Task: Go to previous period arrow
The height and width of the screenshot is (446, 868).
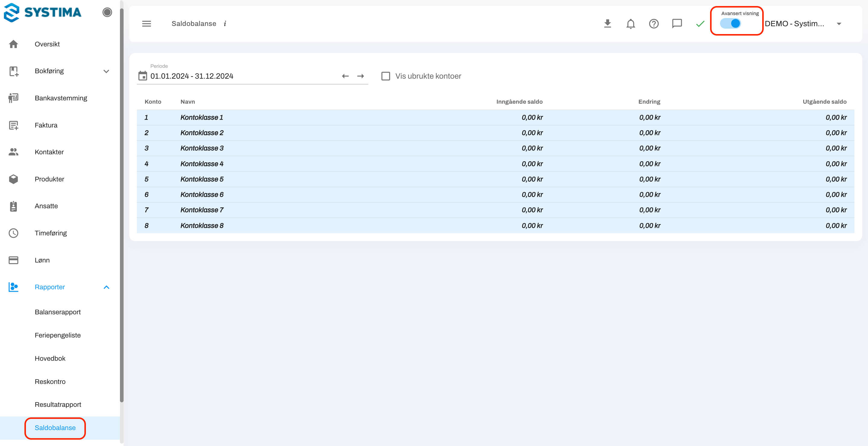Action: point(345,76)
